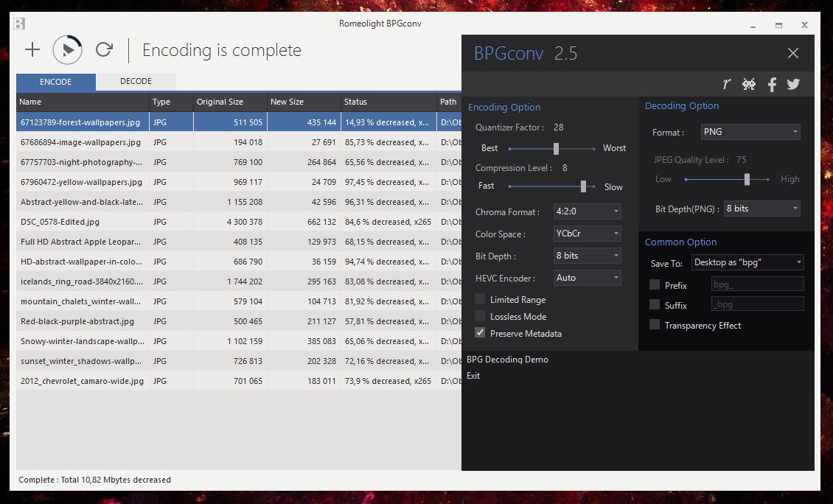Image resolution: width=833 pixels, height=504 pixels.
Task: Open the Twitter icon link
Action: (793, 84)
